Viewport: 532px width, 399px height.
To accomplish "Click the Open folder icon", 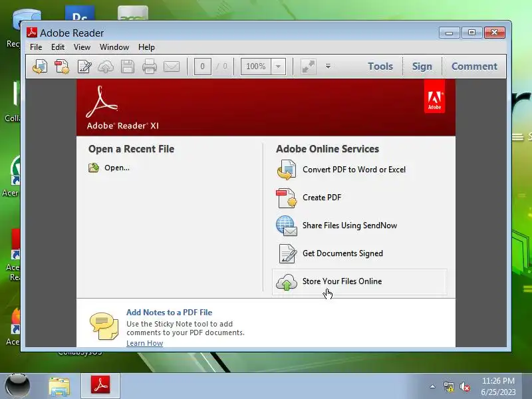I will (94, 168).
